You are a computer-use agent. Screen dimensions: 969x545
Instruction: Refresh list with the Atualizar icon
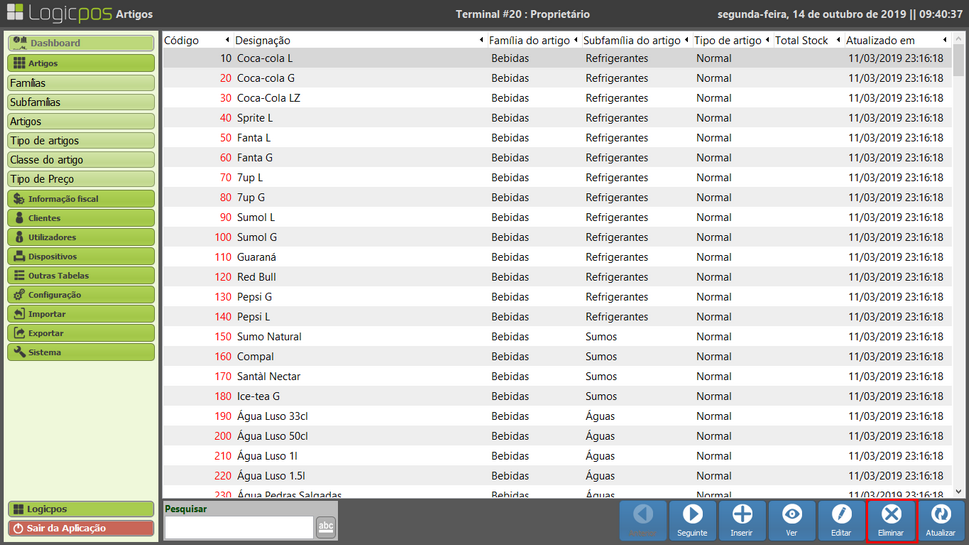click(941, 515)
